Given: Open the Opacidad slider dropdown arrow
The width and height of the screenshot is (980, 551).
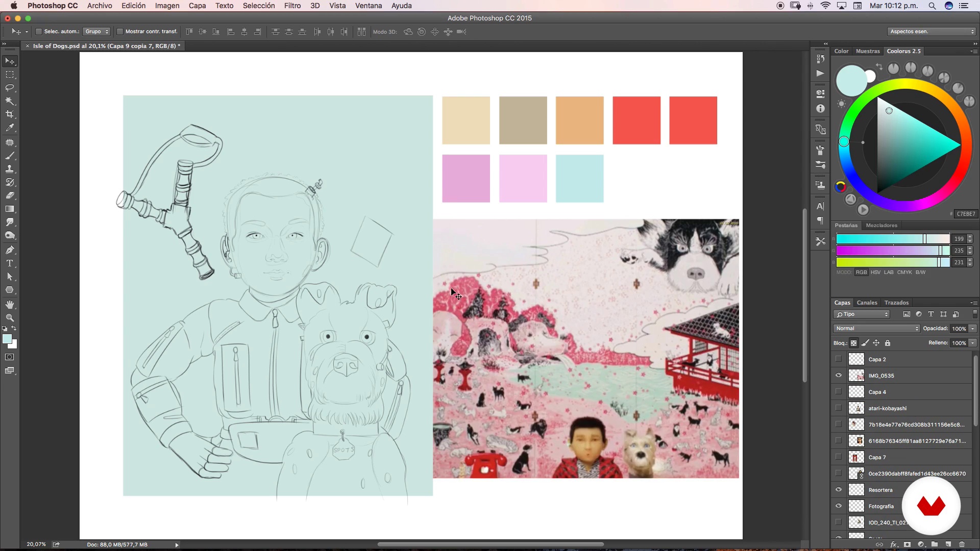Looking at the screenshot, I should (973, 329).
